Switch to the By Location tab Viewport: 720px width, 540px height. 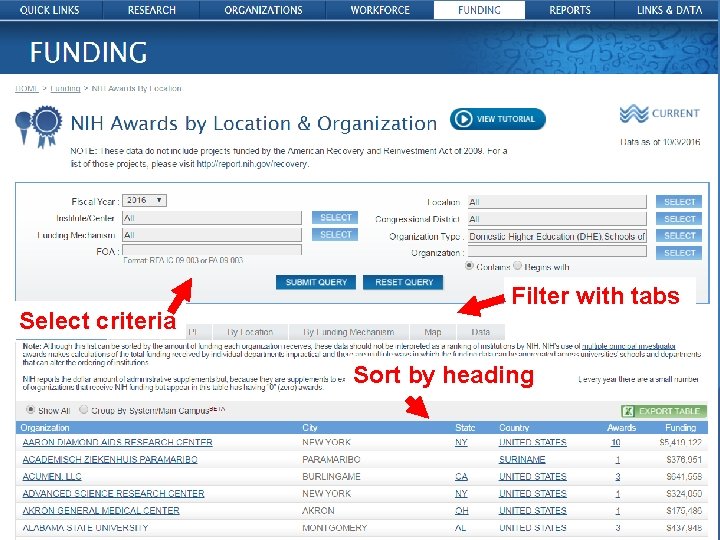pyautogui.click(x=250, y=332)
